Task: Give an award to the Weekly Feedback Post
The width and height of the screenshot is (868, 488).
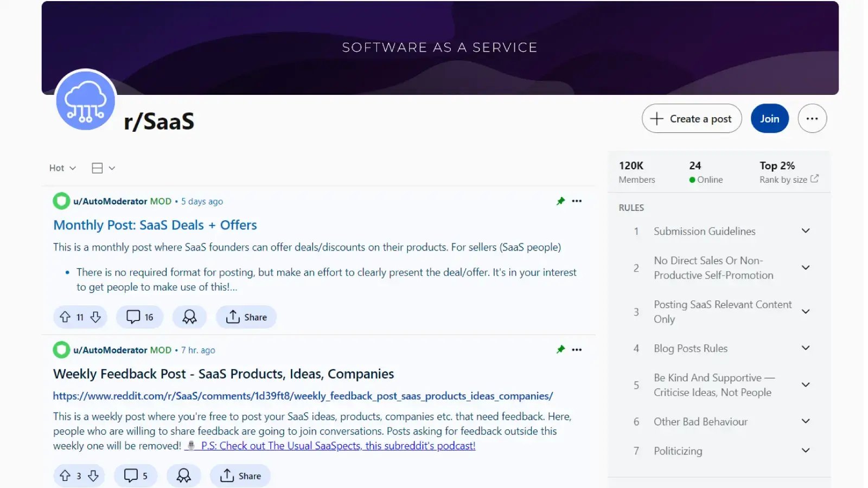Action: tap(184, 476)
